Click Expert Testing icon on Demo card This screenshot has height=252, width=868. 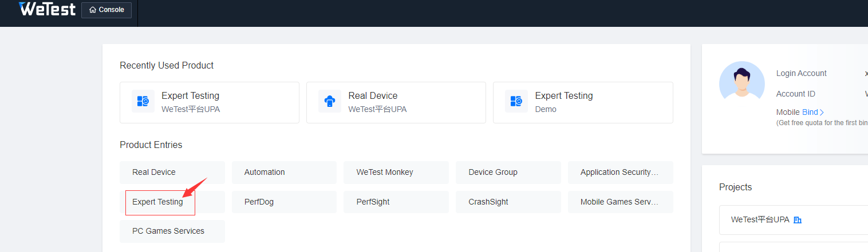tap(516, 102)
